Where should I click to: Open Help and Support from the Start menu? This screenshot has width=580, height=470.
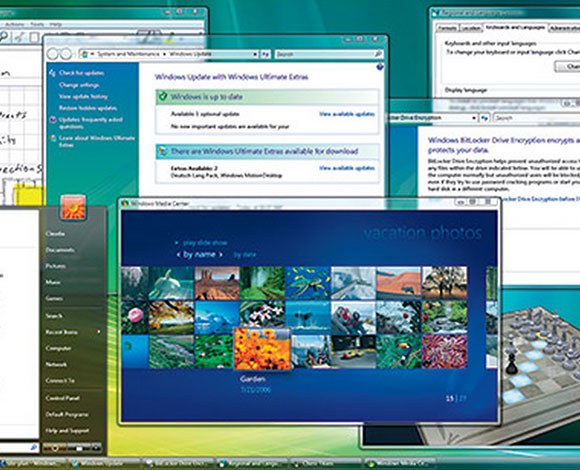[x=67, y=430]
